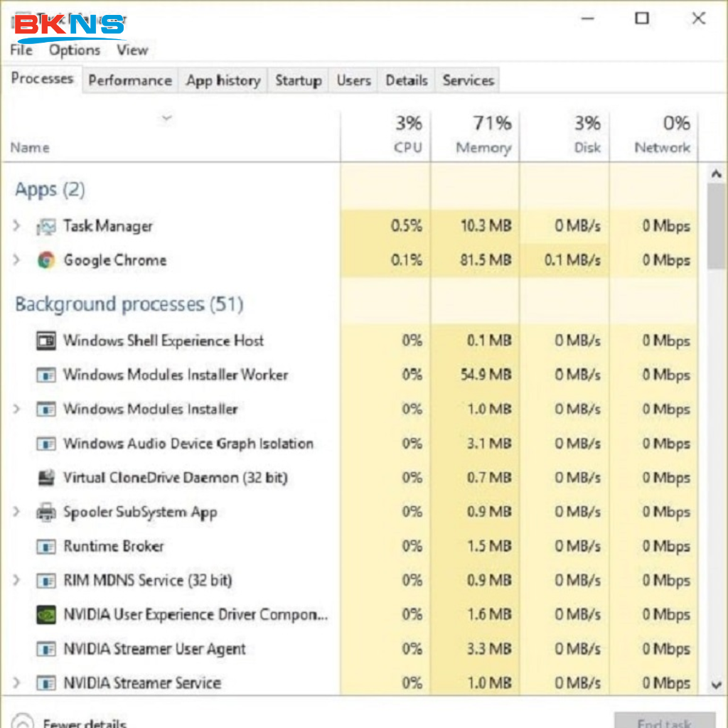
Task: Click the NVIDIA Streamer User Agent icon
Action: click(46, 648)
